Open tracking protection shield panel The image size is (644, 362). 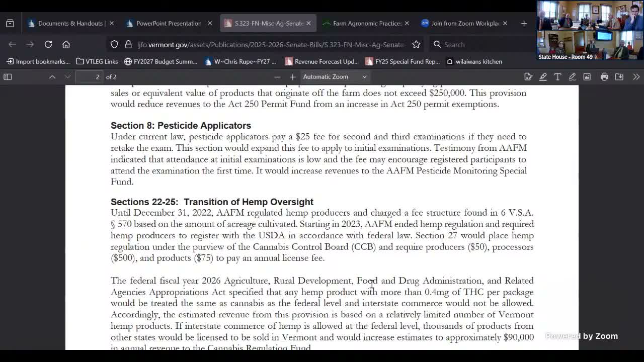(x=114, y=44)
